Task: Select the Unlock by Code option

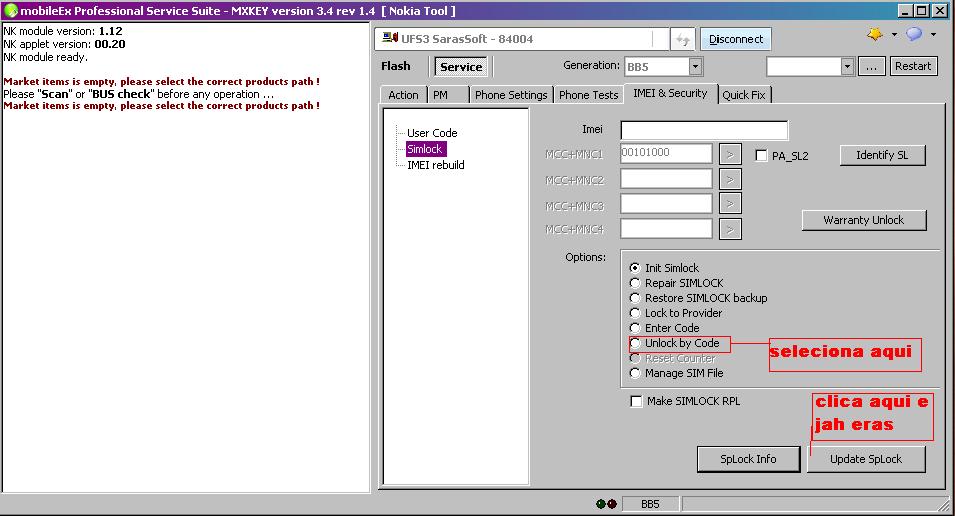Action: [x=635, y=343]
